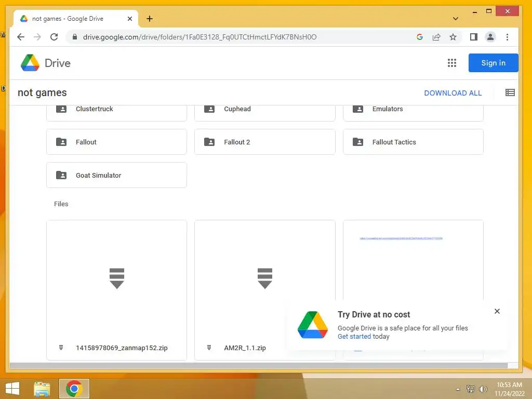Viewport: 532px width, 399px height.
Task: Click the AM2R_1.1.zip filename
Action: (x=245, y=348)
